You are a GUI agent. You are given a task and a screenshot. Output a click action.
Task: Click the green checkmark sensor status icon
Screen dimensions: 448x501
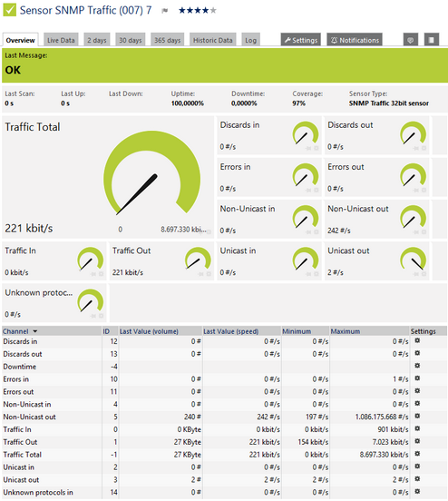tap(9, 10)
